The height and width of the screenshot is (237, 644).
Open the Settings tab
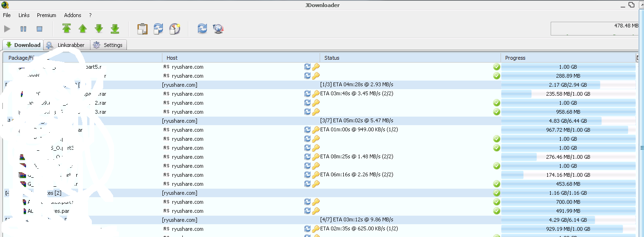(x=108, y=45)
